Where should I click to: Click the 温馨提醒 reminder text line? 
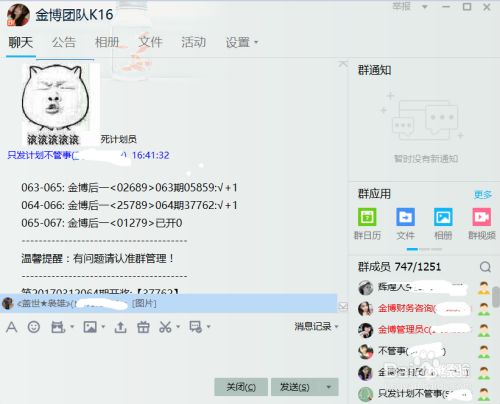[98, 258]
